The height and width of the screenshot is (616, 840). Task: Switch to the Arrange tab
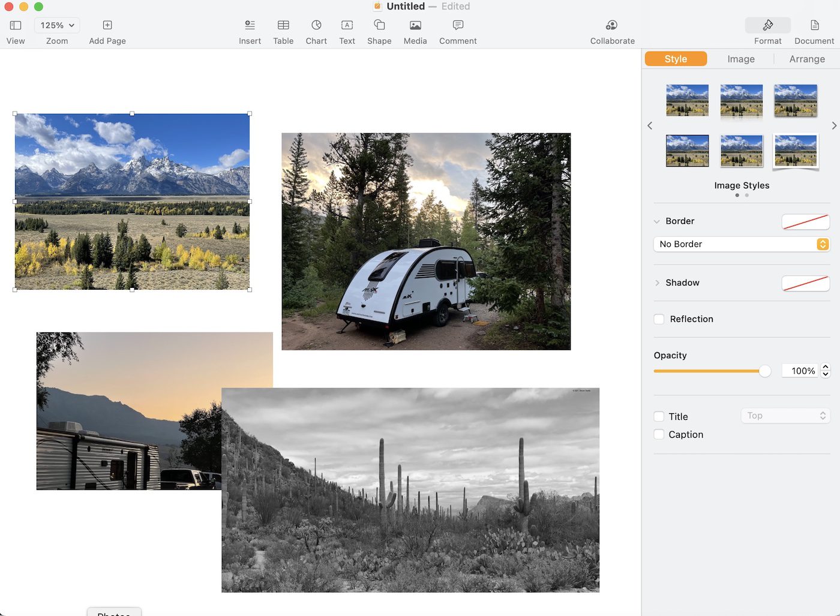pyautogui.click(x=807, y=59)
